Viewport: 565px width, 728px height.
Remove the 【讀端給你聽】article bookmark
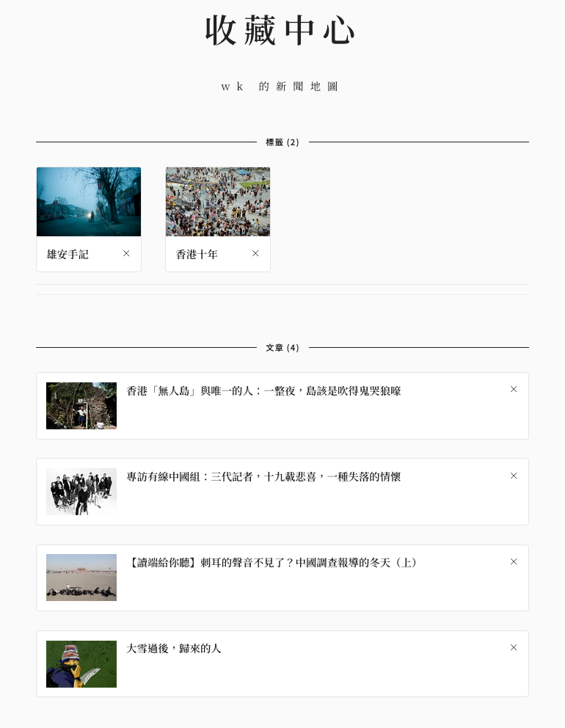(514, 562)
